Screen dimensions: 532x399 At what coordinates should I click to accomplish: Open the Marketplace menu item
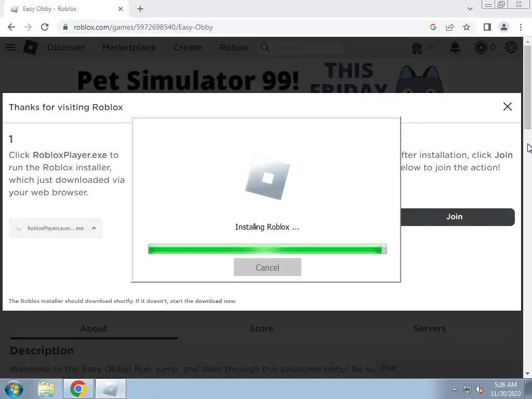(129, 47)
